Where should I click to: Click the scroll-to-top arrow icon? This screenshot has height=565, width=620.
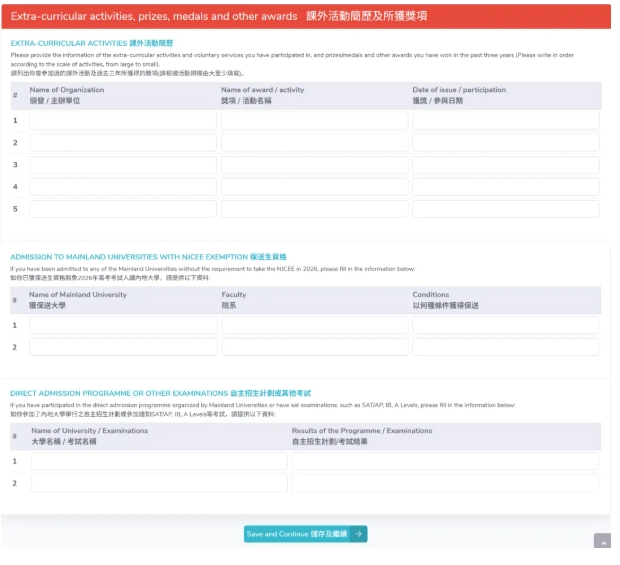coord(602,542)
